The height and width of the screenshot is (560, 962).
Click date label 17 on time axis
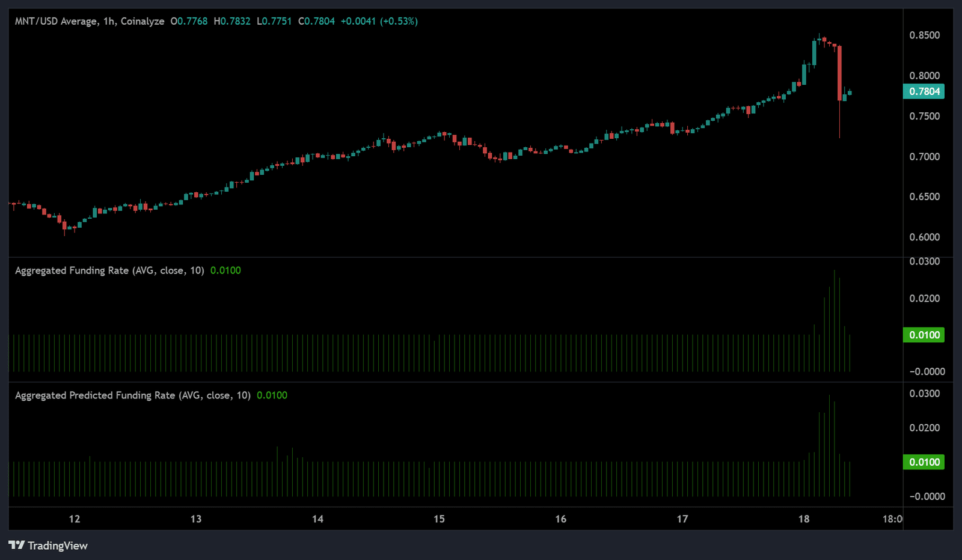682,519
